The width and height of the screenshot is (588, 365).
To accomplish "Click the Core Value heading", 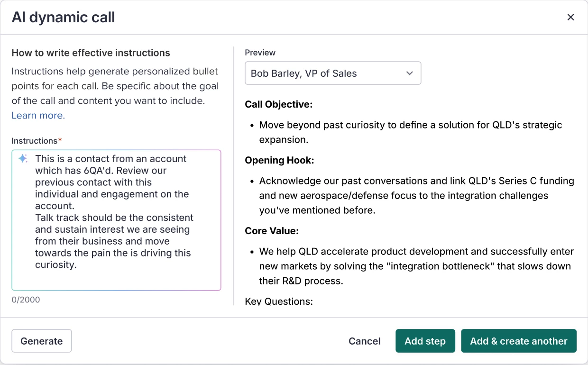I will coord(272,231).
